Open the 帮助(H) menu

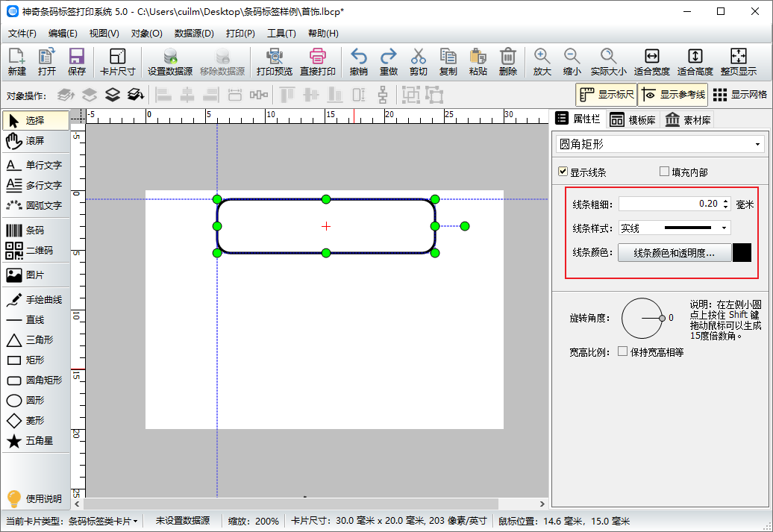coord(323,34)
